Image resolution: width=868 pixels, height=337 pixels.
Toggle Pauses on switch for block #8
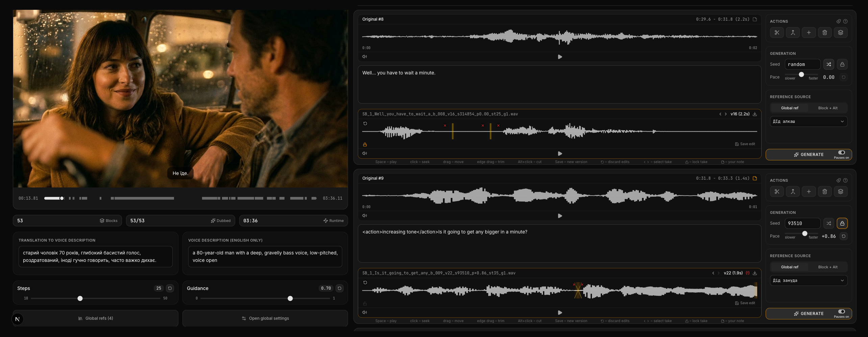[x=841, y=153]
